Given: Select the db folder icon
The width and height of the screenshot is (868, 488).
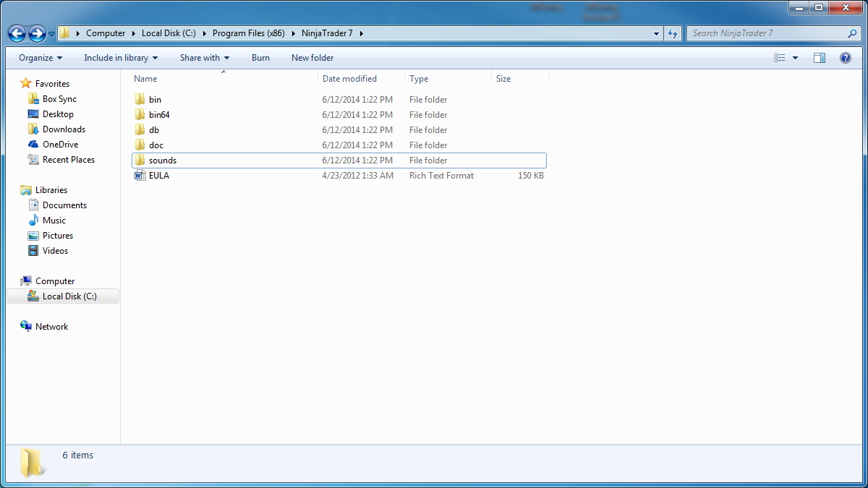Looking at the screenshot, I should click(140, 130).
